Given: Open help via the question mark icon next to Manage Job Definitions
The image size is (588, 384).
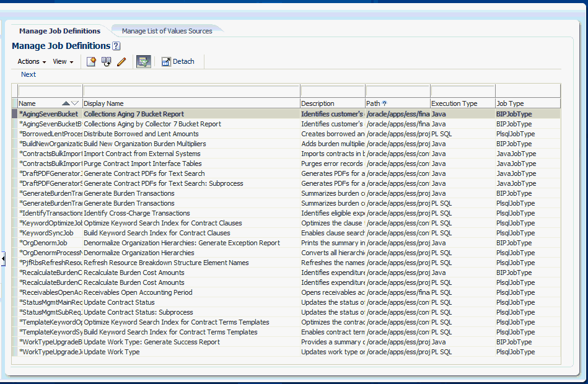Looking at the screenshot, I should tap(116, 46).
